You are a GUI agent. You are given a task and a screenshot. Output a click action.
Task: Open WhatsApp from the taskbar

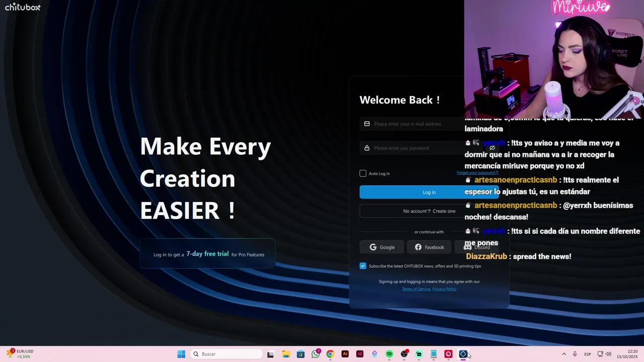pyautogui.click(x=315, y=354)
